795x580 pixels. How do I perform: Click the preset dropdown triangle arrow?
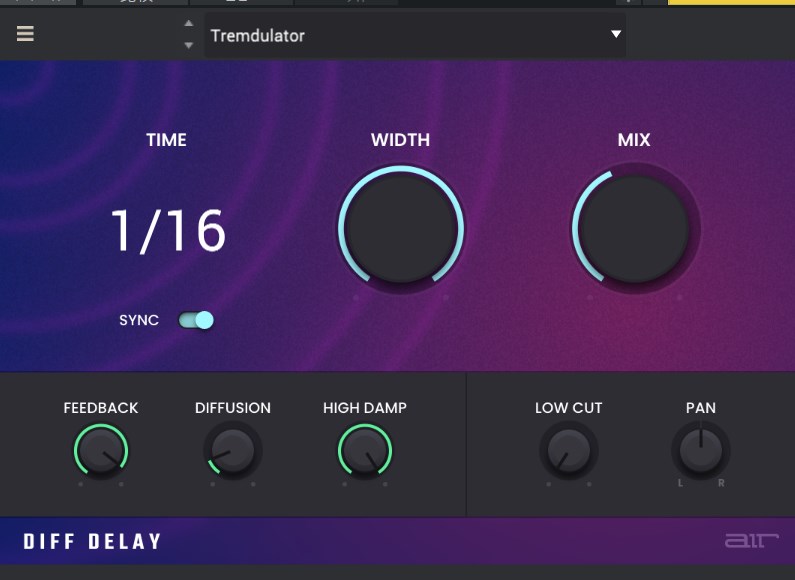(x=616, y=35)
